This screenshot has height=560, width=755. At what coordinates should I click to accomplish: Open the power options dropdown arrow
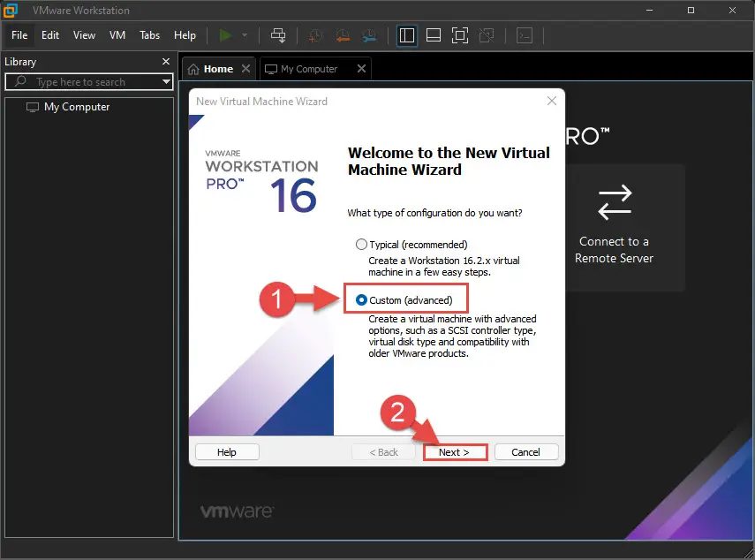click(245, 35)
